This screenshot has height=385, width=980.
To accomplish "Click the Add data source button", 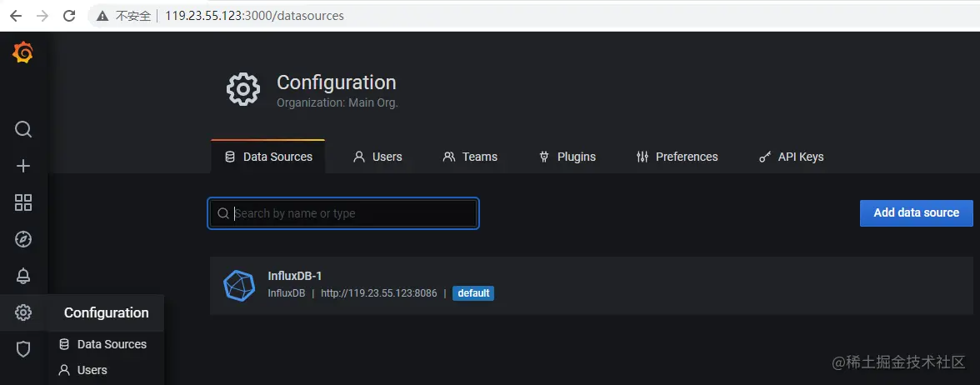I will [917, 213].
